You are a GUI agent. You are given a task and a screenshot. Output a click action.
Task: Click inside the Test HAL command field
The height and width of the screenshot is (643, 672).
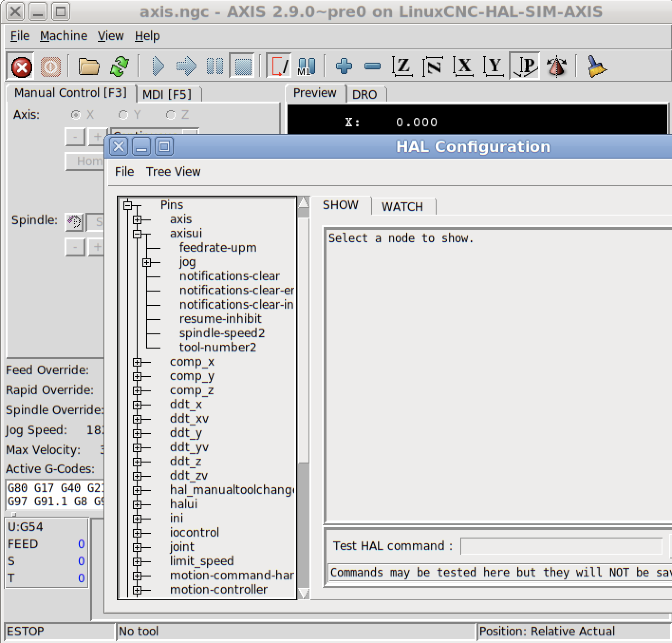pyautogui.click(x=561, y=546)
